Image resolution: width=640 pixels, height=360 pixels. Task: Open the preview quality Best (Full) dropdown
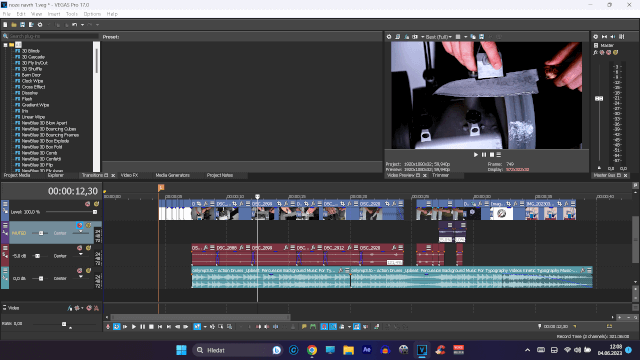pyautogui.click(x=439, y=37)
